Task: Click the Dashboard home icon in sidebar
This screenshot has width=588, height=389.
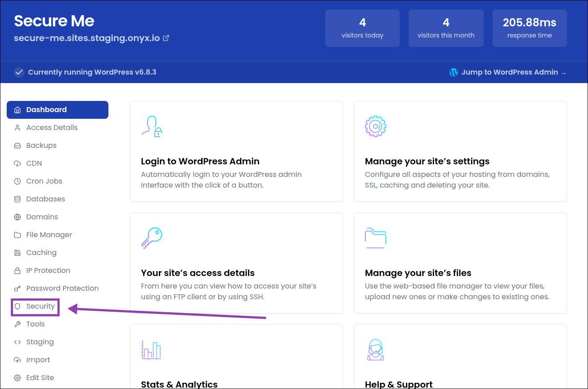Action: click(x=17, y=110)
